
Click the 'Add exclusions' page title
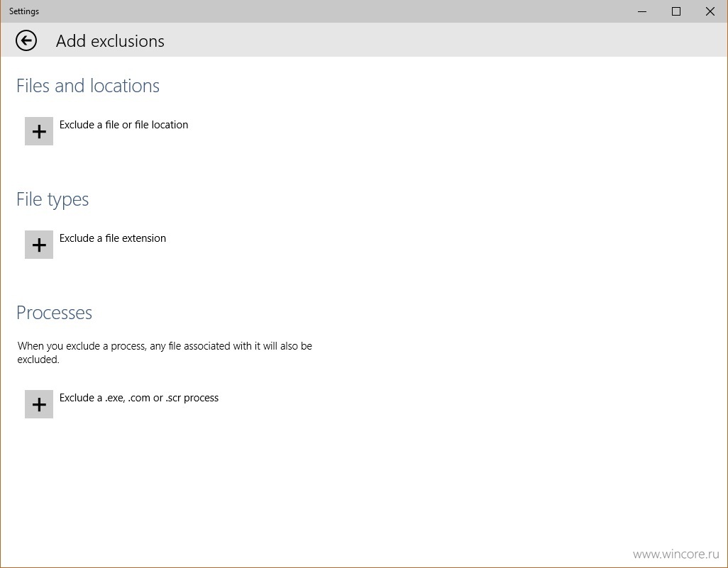110,41
